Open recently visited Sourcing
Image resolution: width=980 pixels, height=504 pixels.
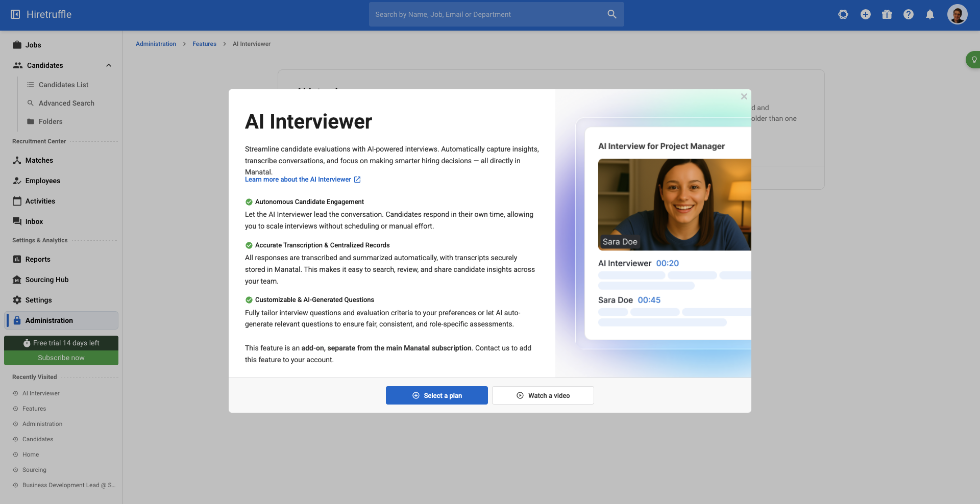point(34,470)
